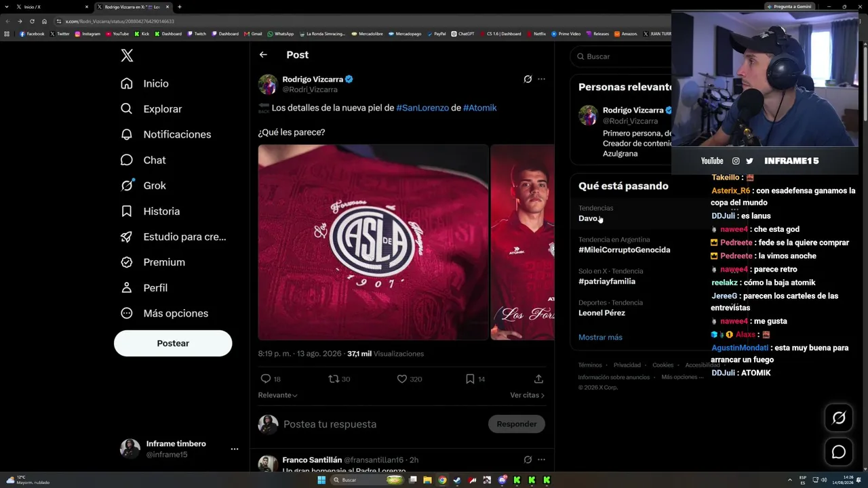Open Estudio para creadores in the sidebar
Viewport: 868px width, 488px height.
[173, 237]
